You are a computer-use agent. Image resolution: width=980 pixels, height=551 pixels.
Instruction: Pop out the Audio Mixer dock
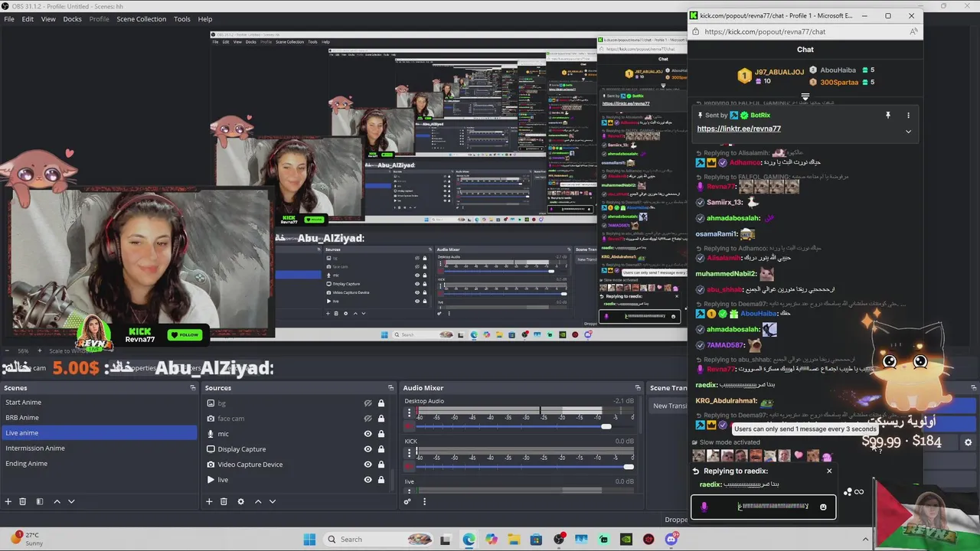(638, 388)
